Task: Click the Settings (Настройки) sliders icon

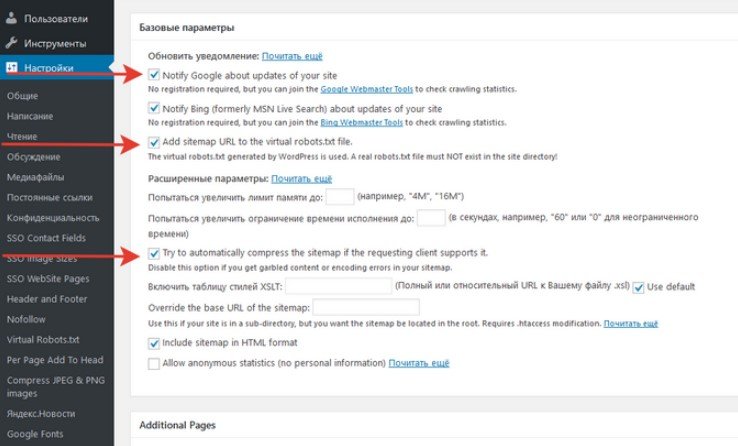Action: click(x=12, y=69)
